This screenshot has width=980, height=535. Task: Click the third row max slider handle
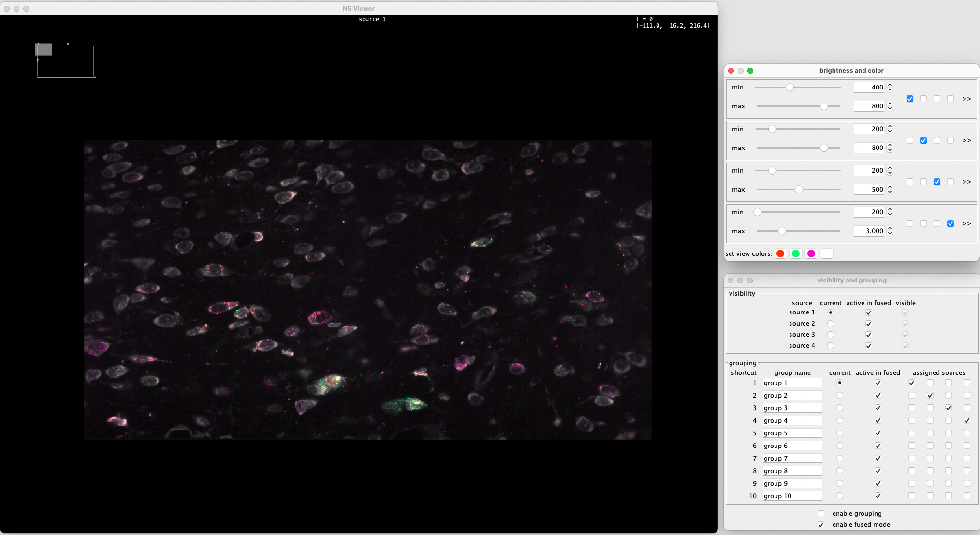799,190
